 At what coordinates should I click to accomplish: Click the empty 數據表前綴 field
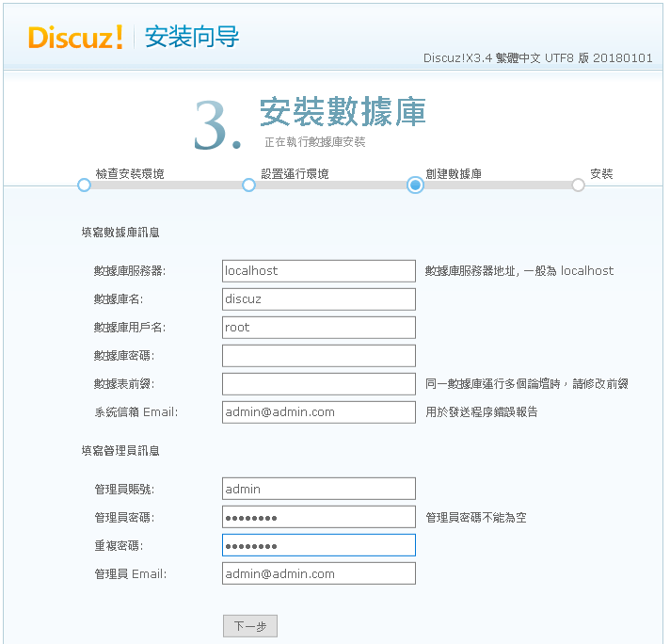319,383
